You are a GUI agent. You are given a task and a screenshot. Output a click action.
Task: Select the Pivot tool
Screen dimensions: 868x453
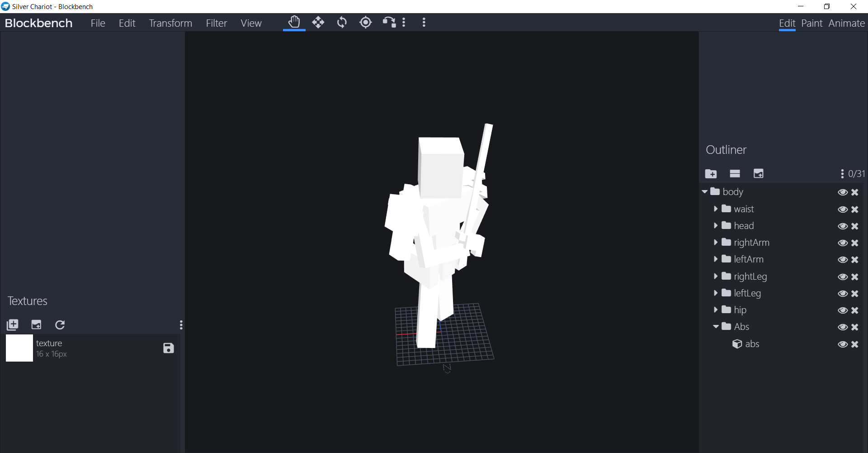pos(366,22)
